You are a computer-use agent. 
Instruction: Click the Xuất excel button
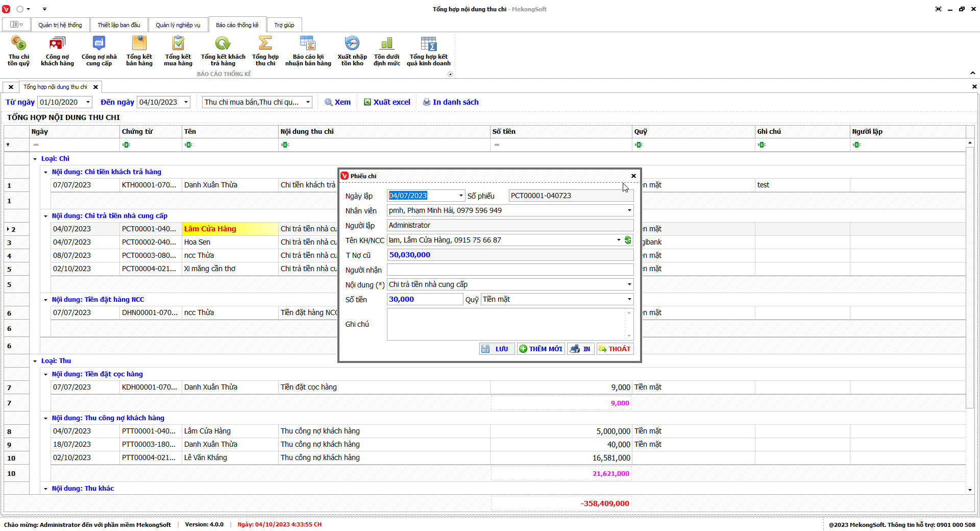(x=387, y=102)
